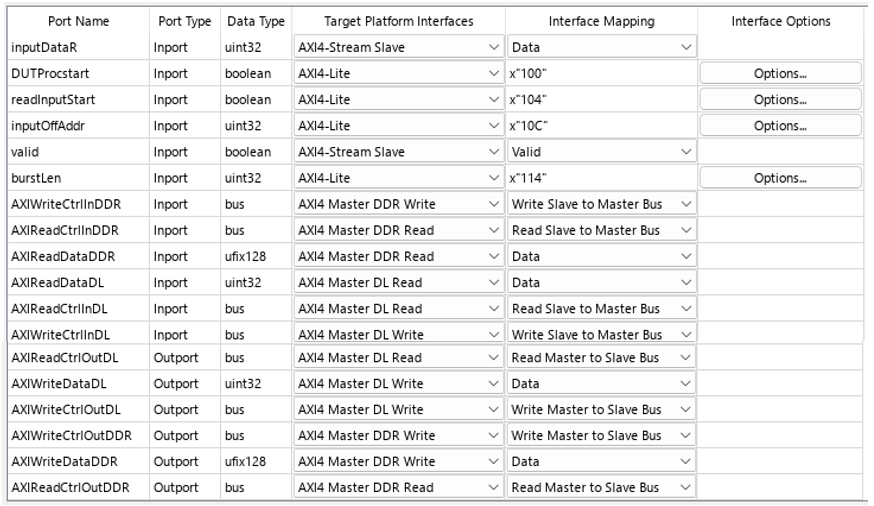
Task: Open Interface Mapping dropdown for valid row
Action: 601,152
